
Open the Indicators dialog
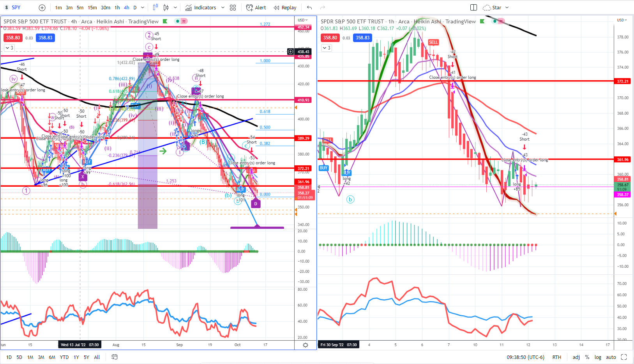[x=201, y=7]
